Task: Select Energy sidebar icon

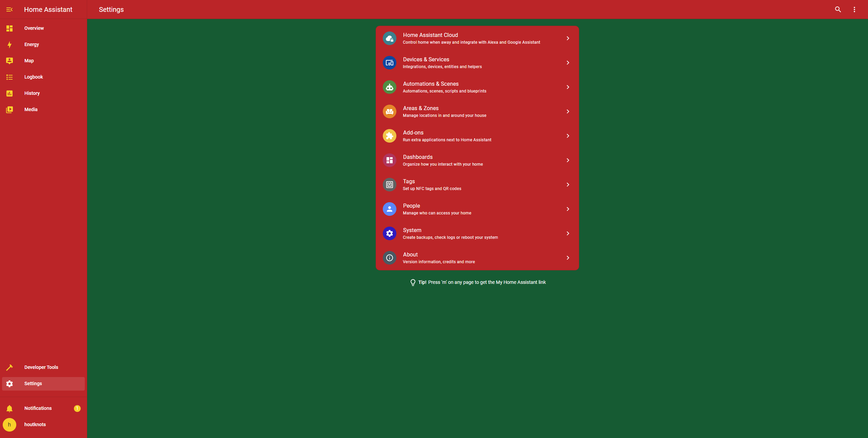Action: [9, 44]
